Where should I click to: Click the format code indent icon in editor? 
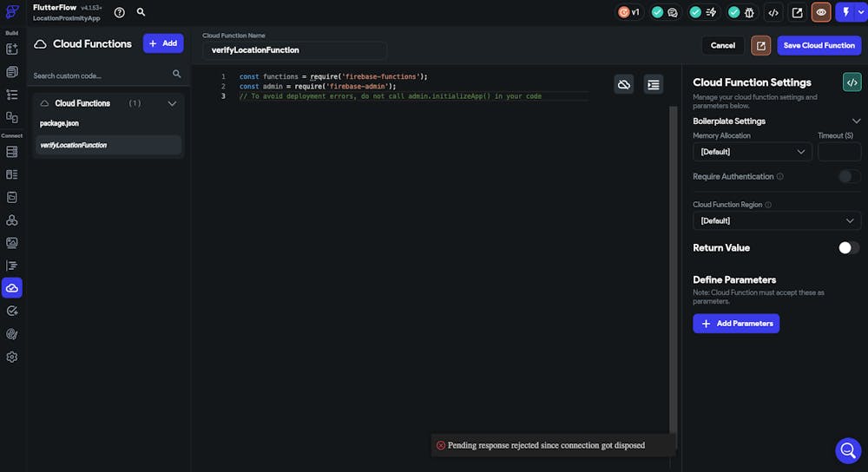pos(654,85)
